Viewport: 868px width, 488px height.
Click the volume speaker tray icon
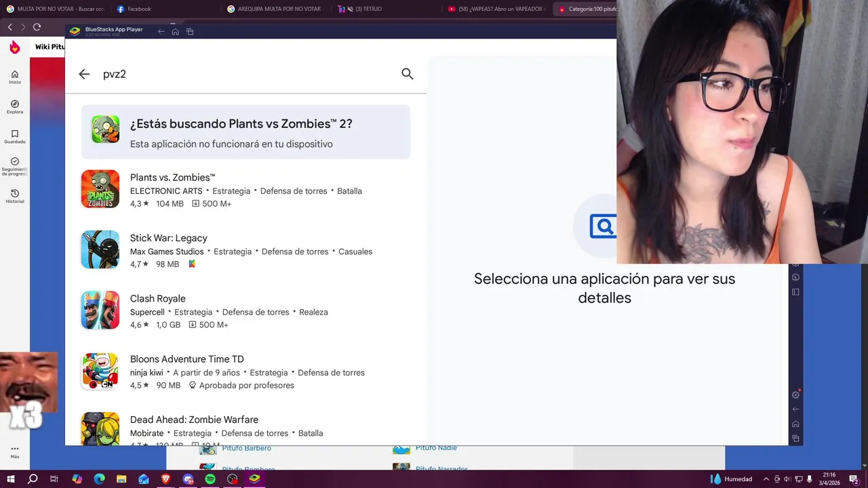click(x=787, y=479)
